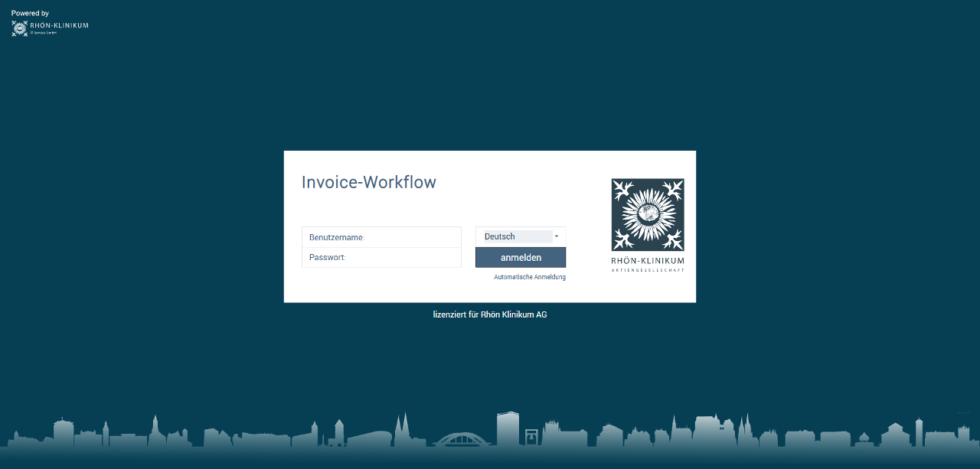The height and width of the screenshot is (469, 980).
Task: Click the Benutzername label text
Action: click(337, 237)
